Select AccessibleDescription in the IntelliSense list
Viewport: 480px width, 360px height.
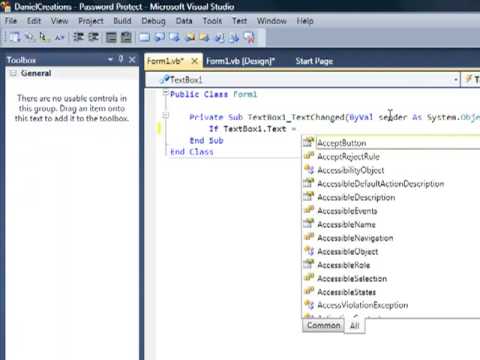tap(391, 197)
